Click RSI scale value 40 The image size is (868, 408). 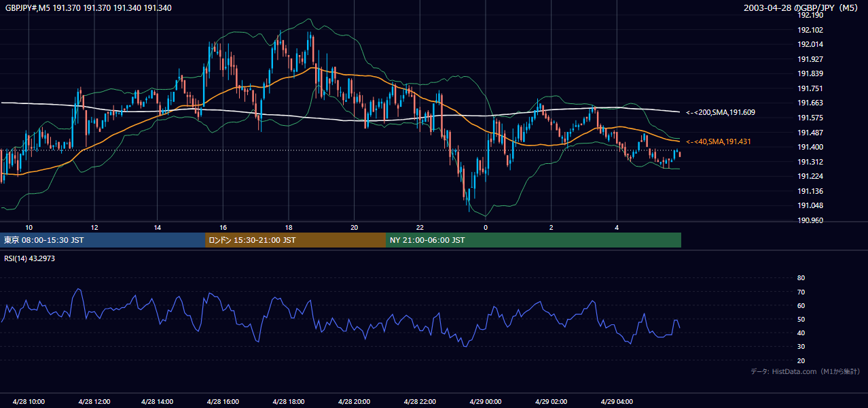(x=801, y=333)
